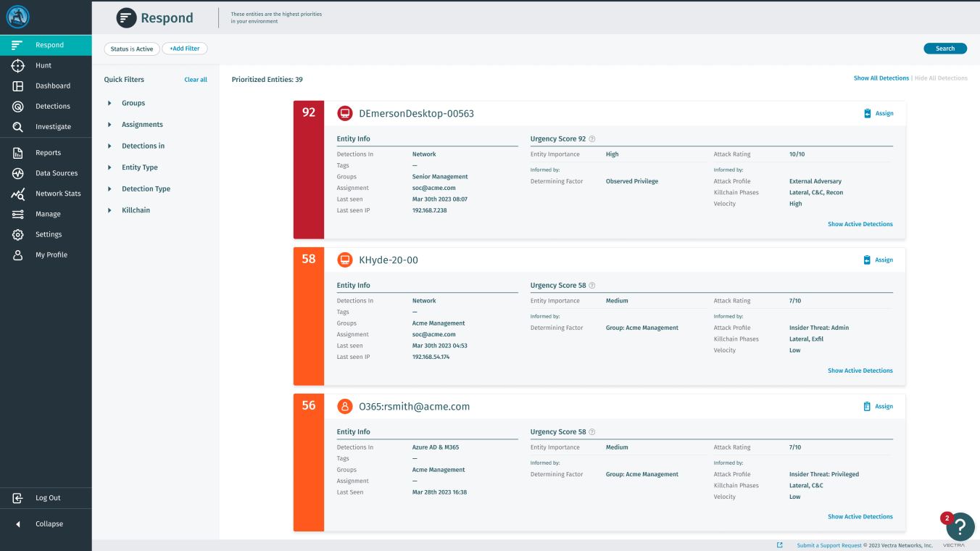Assign the KHyde-20-00 entity
This screenshot has width=980, height=551.
click(x=879, y=260)
